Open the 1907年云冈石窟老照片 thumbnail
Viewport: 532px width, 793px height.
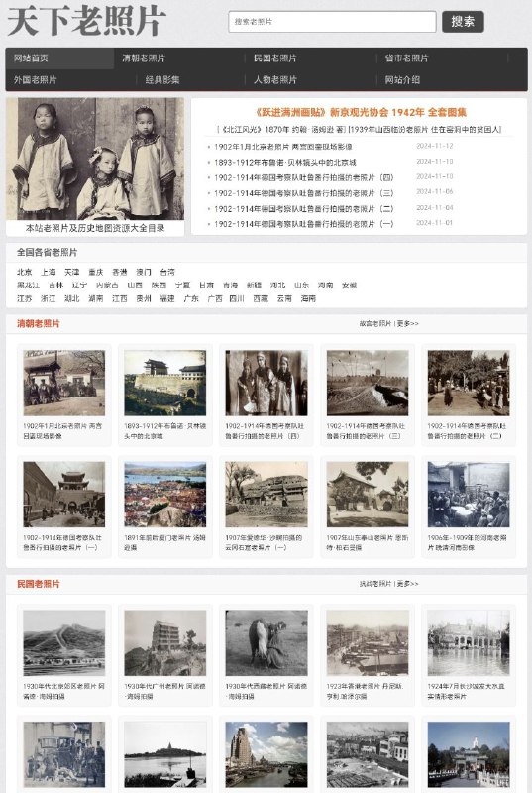(266, 494)
